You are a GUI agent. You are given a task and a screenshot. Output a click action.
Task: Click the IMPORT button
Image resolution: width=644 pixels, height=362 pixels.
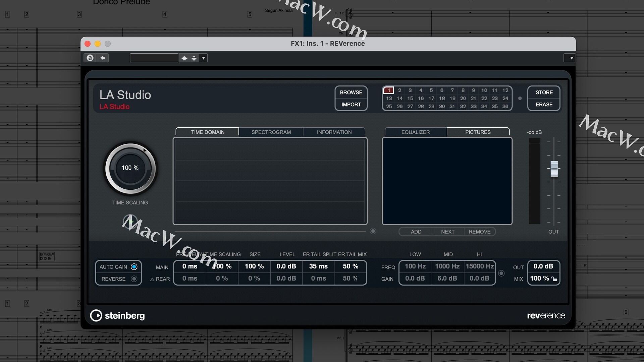(x=351, y=105)
